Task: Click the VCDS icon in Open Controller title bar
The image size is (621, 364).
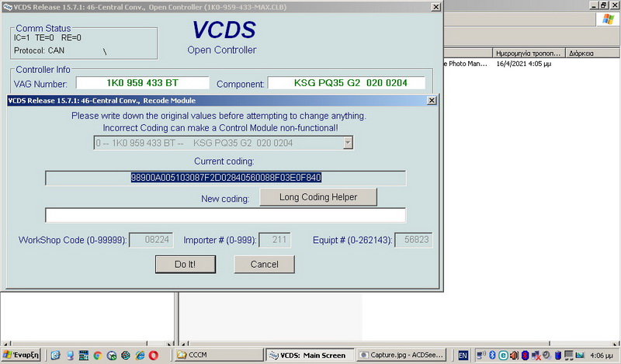Action: coord(7,7)
